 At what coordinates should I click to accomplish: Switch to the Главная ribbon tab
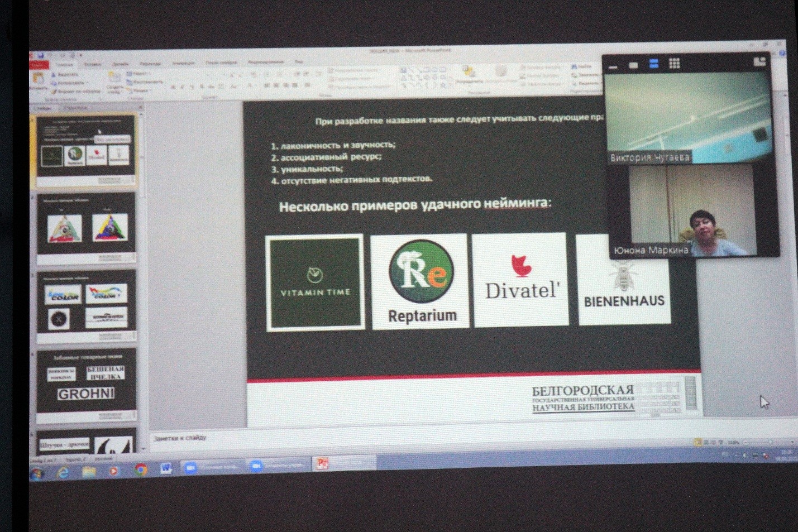point(65,65)
